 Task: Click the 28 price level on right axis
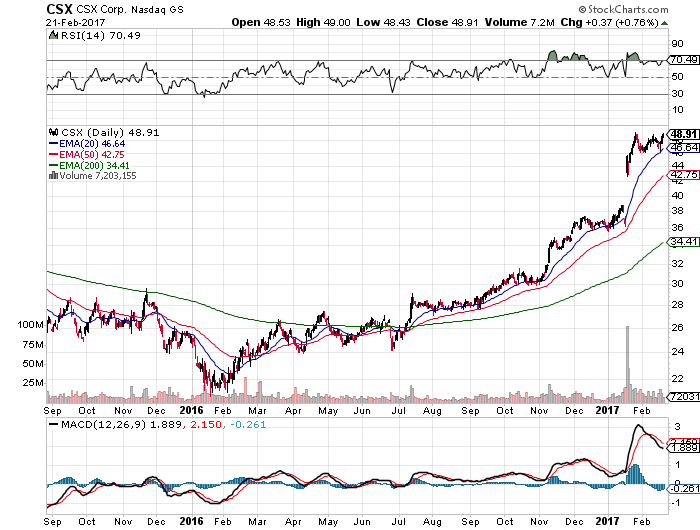point(677,305)
